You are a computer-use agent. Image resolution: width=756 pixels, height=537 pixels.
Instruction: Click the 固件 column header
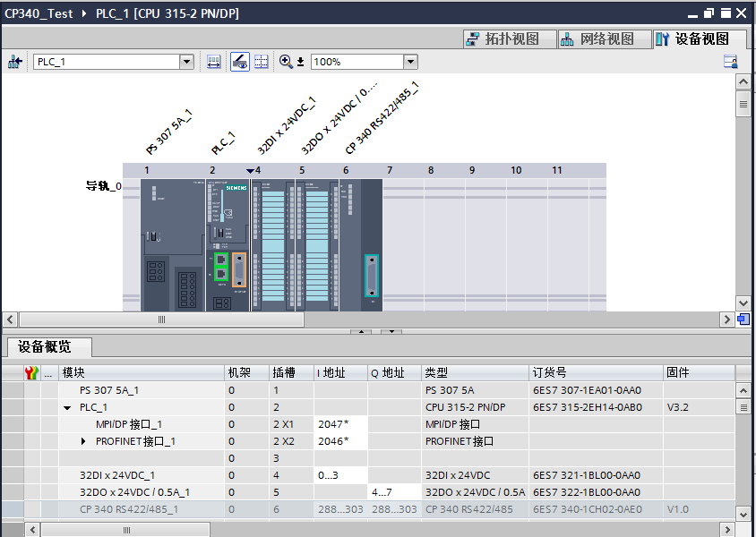[x=699, y=372]
